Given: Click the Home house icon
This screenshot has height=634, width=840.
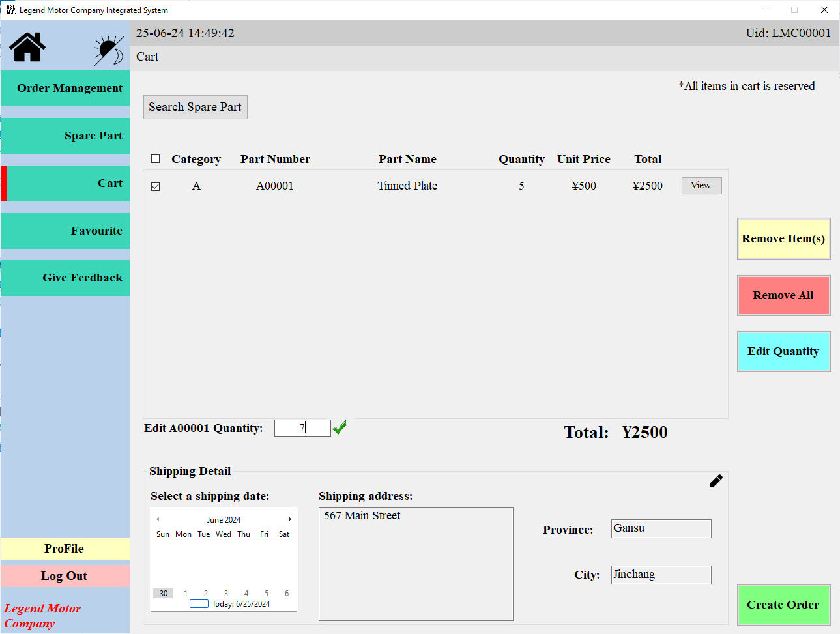Looking at the screenshot, I should point(27,47).
